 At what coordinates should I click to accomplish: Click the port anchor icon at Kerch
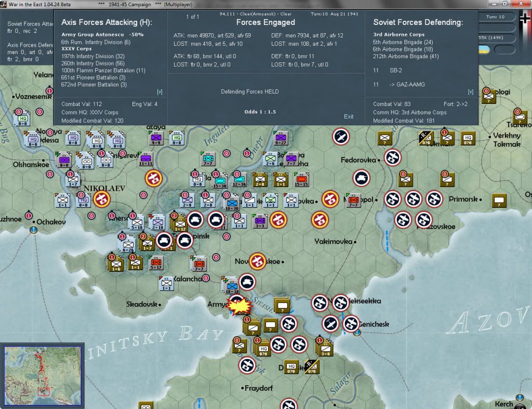[x=520, y=397]
